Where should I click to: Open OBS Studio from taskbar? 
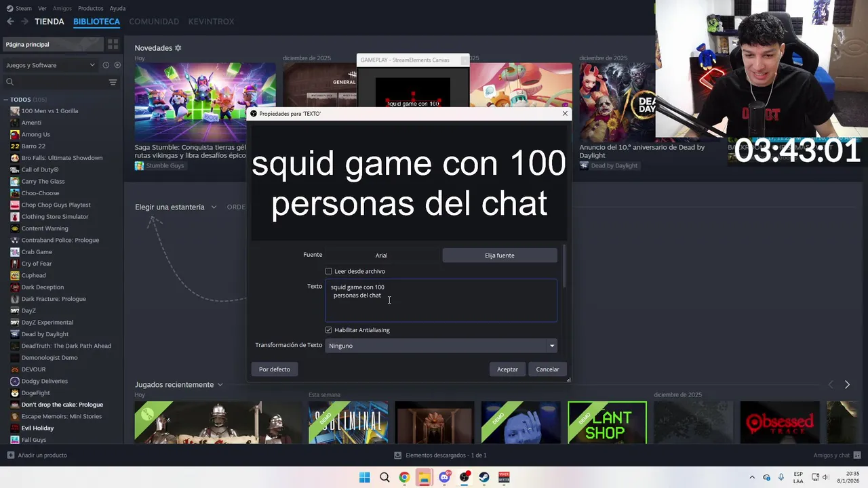[464, 477]
